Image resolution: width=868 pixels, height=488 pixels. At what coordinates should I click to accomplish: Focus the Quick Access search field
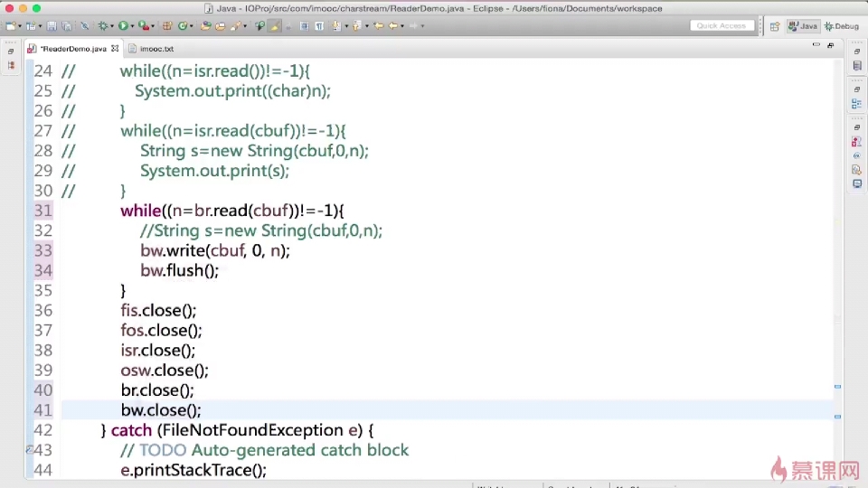click(722, 26)
